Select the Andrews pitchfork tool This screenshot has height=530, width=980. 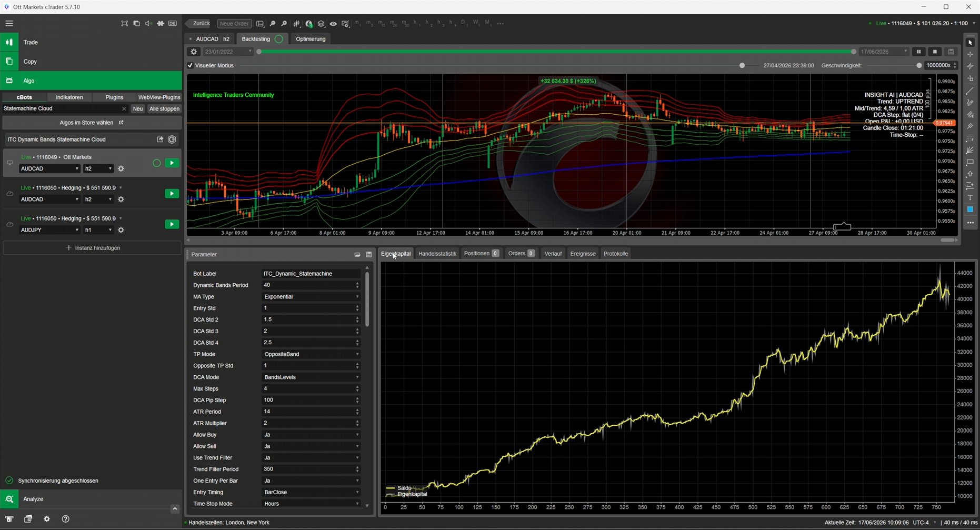point(970,127)
